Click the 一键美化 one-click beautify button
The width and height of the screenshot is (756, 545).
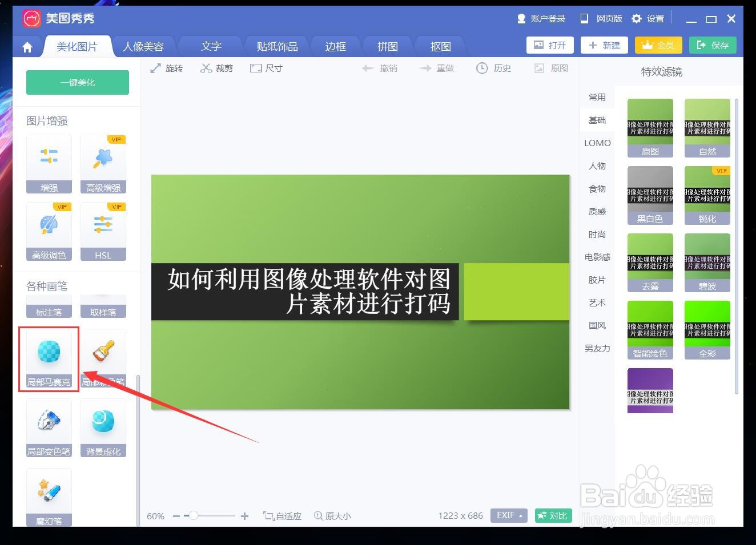tap(78, 82)
